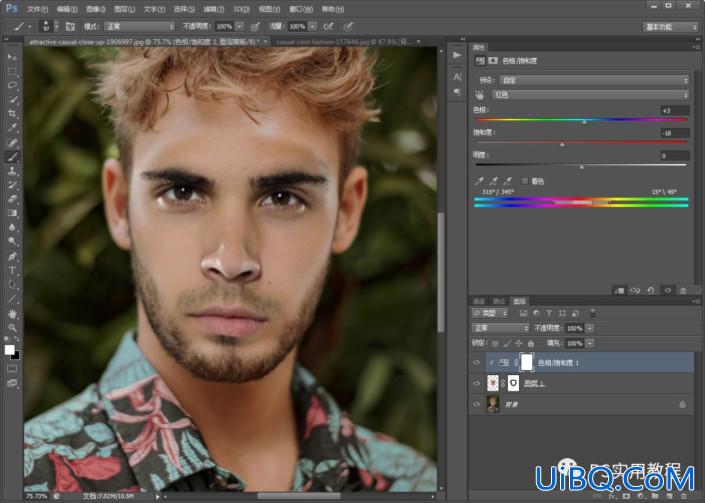Hide the 图层 1 layer
Screen dimensions: 705x503
tap(477, 383)
